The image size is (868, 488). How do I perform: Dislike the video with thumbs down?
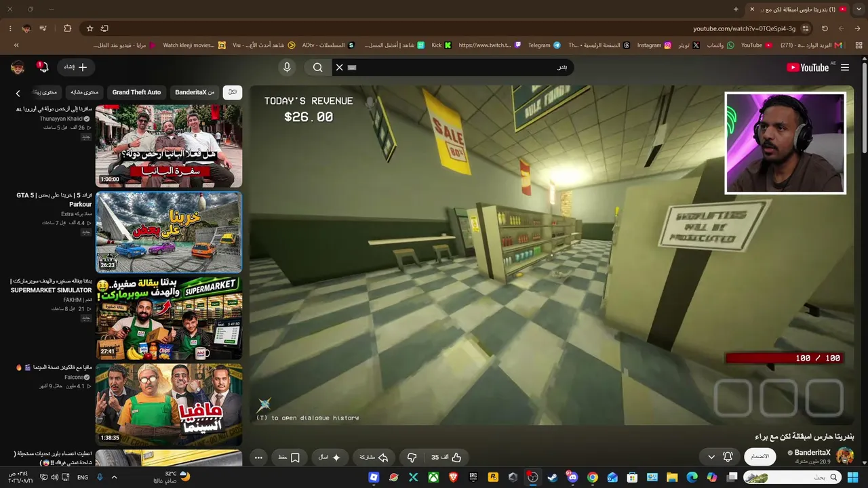pos(412,457)
